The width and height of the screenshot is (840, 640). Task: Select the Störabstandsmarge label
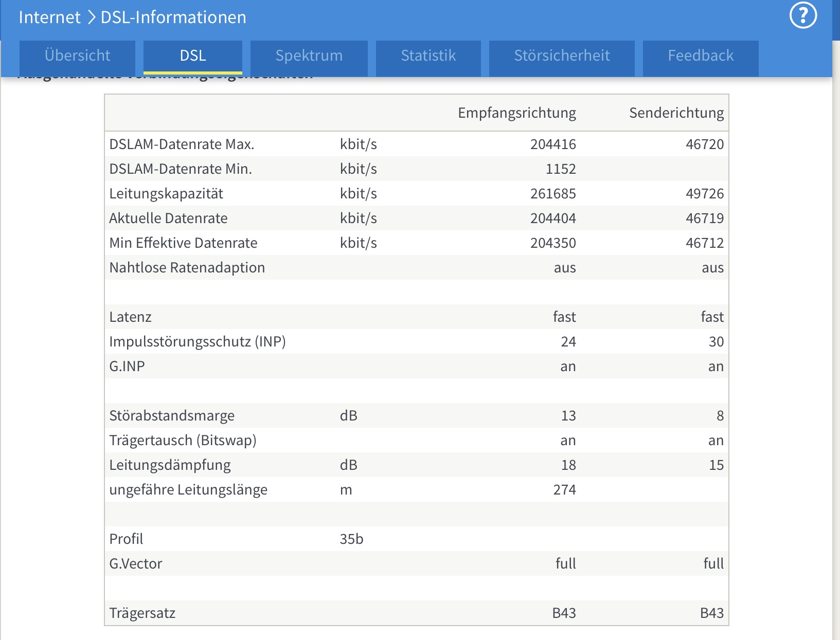click(x=172, y=416)
